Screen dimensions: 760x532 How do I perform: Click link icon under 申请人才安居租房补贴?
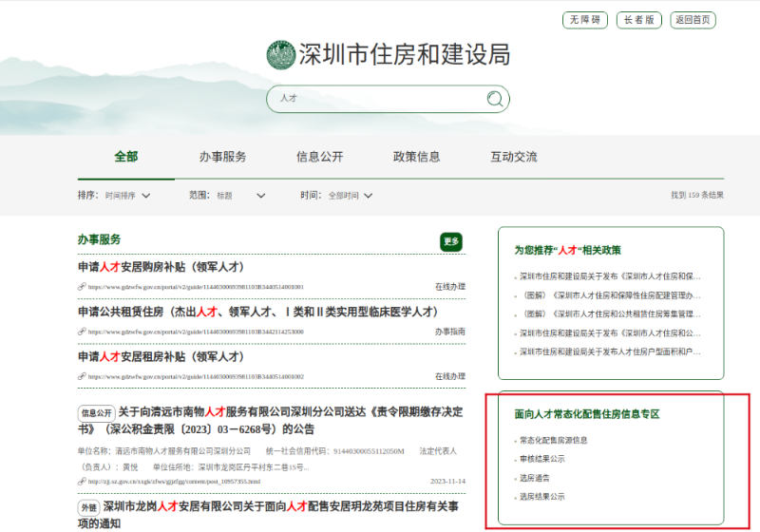tap(82, 376)
